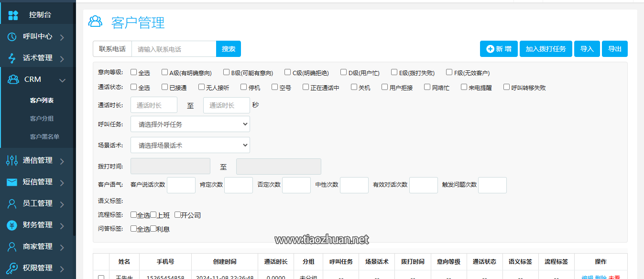Toggle the 已接通 call status checkbox
Viewport: 644px width, 279px height.
tap(164, 87)
